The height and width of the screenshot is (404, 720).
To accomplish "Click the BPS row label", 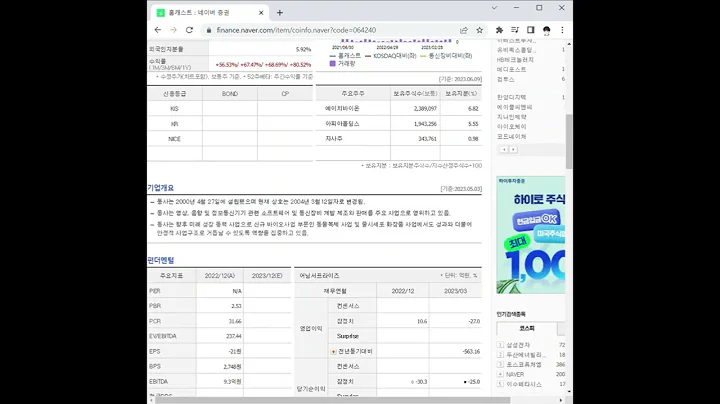I will pos(155,366).
